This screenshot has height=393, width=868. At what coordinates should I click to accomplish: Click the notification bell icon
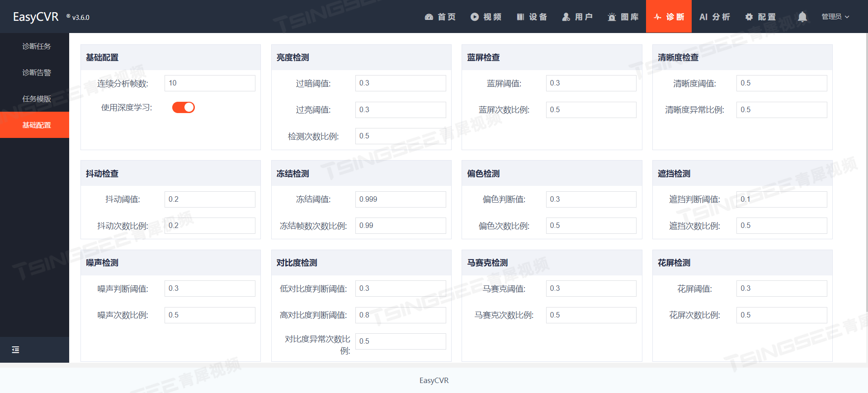pyautogui.click(x=802, y=17)
